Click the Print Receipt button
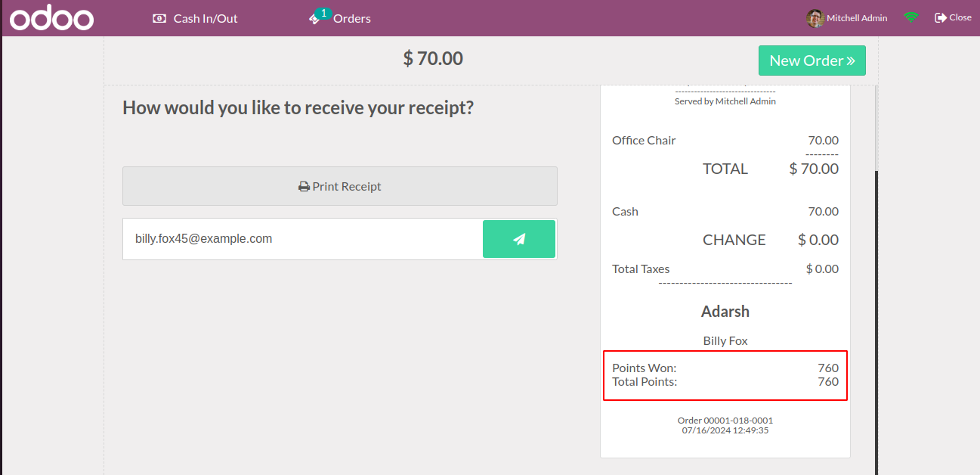 pyautogui.click(x=340, y=186)
